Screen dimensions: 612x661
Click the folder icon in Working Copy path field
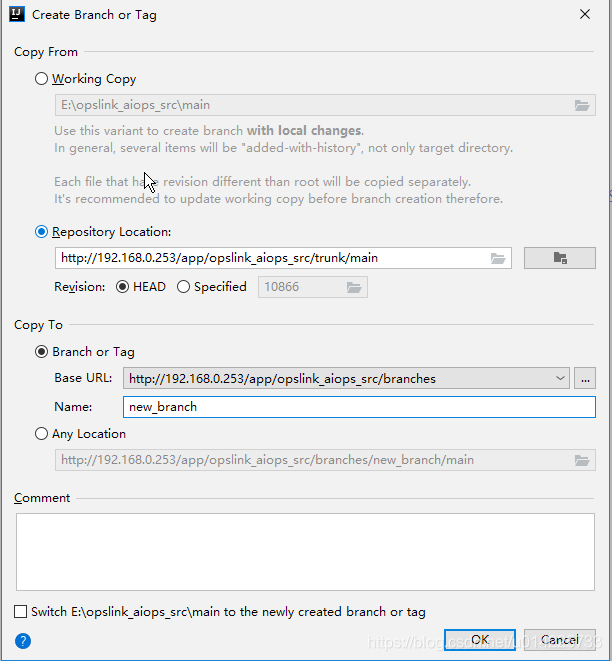pyautogui.click(x=582, y=105)
